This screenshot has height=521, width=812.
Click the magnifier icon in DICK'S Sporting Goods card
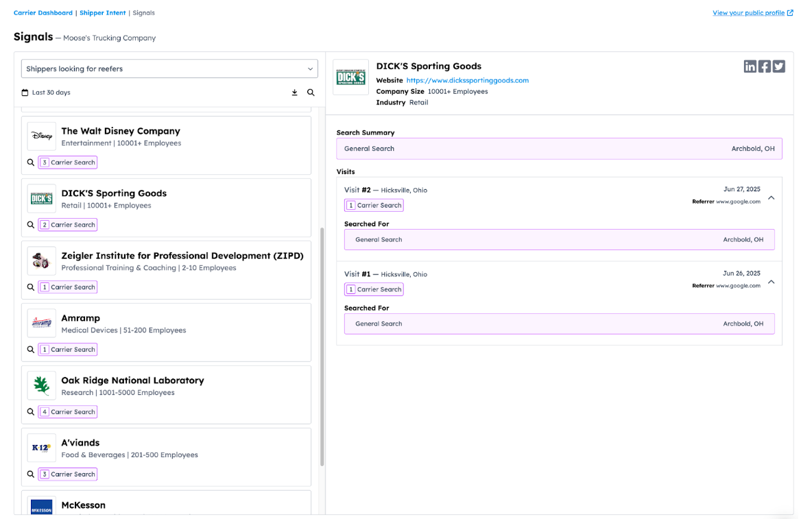[x=31, y=225]
